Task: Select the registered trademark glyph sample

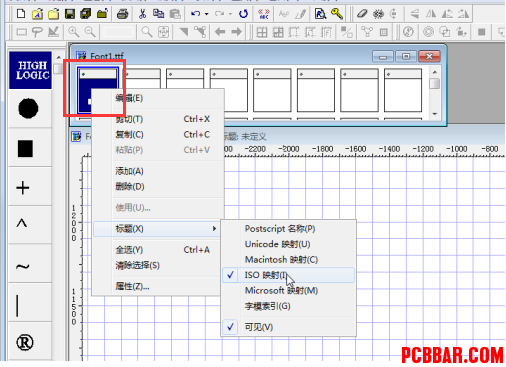Action: point(25,342)
